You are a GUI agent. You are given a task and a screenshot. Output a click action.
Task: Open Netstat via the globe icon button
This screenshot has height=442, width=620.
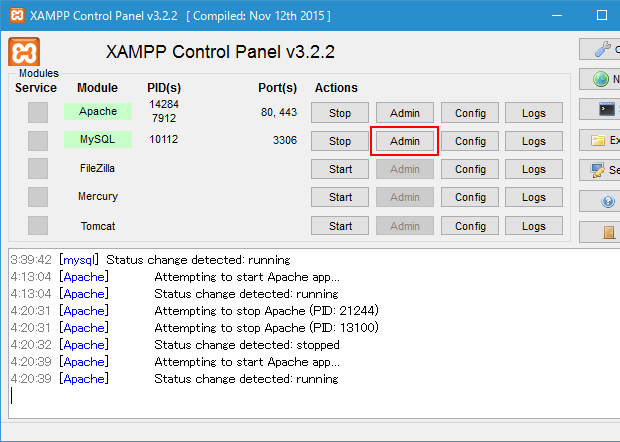pos(600,79)
